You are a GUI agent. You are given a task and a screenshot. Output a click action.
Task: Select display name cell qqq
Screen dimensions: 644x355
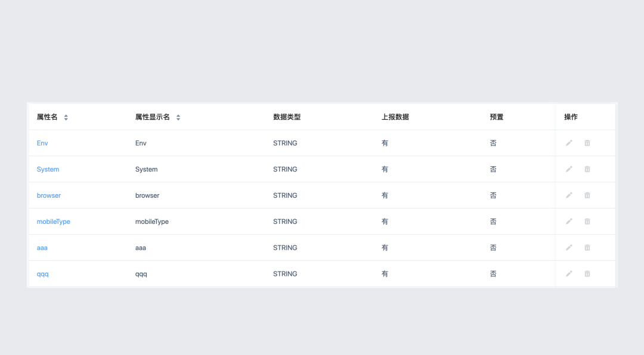coord(141,274)
